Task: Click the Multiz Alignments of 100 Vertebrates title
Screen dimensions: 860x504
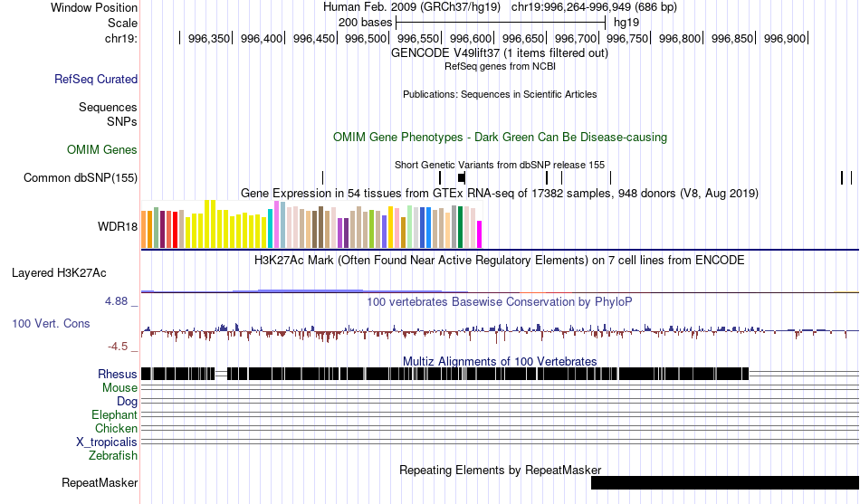Action: (x=500, y=361)
